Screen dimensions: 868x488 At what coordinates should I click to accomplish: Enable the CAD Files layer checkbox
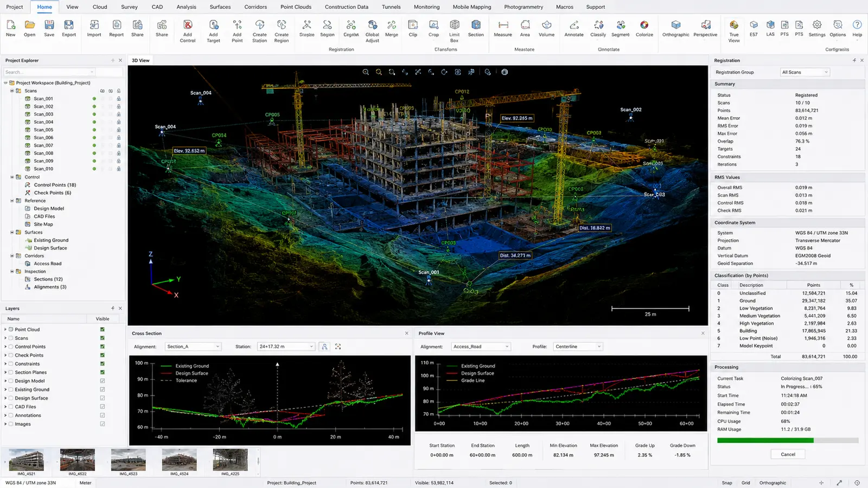click(103, 407)
